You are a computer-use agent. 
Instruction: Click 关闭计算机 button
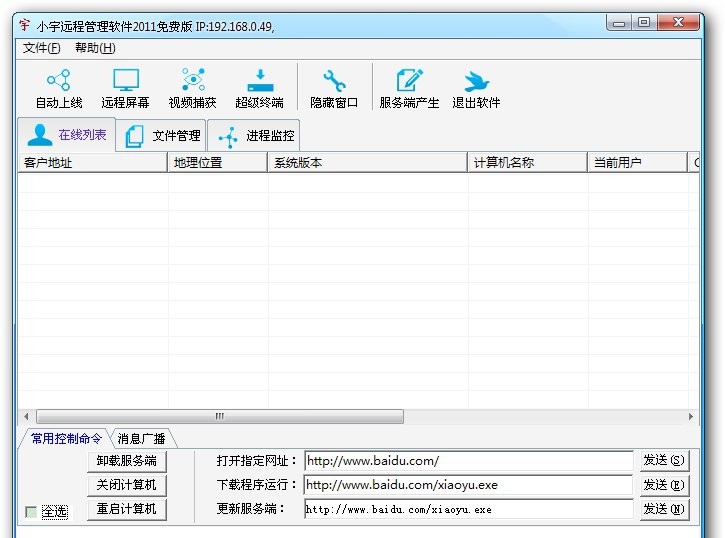point(127,485)
